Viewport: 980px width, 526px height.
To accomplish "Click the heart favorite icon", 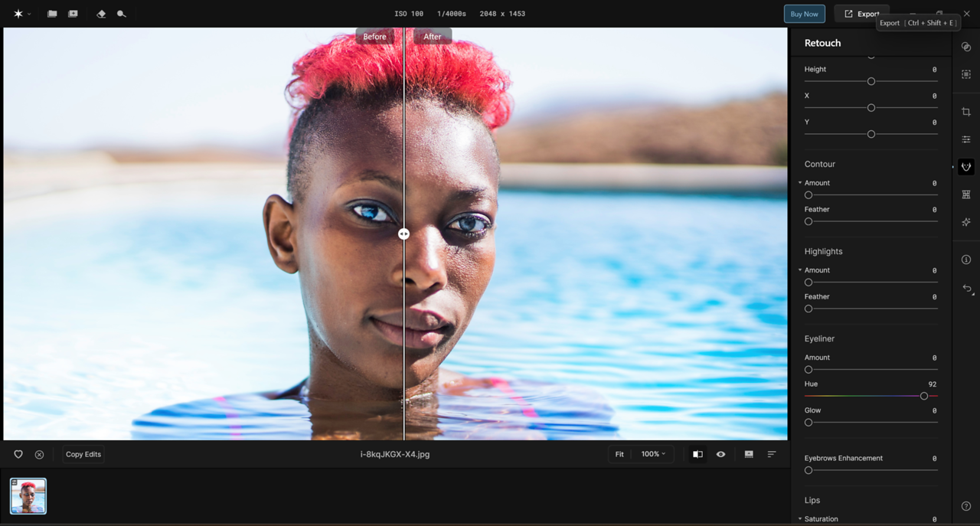I will [x=18, y=454].
